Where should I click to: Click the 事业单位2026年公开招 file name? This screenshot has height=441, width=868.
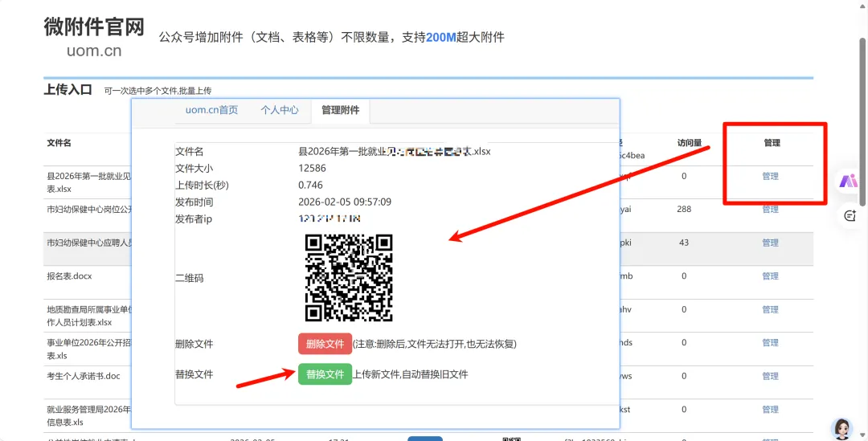tap(90, 349)
